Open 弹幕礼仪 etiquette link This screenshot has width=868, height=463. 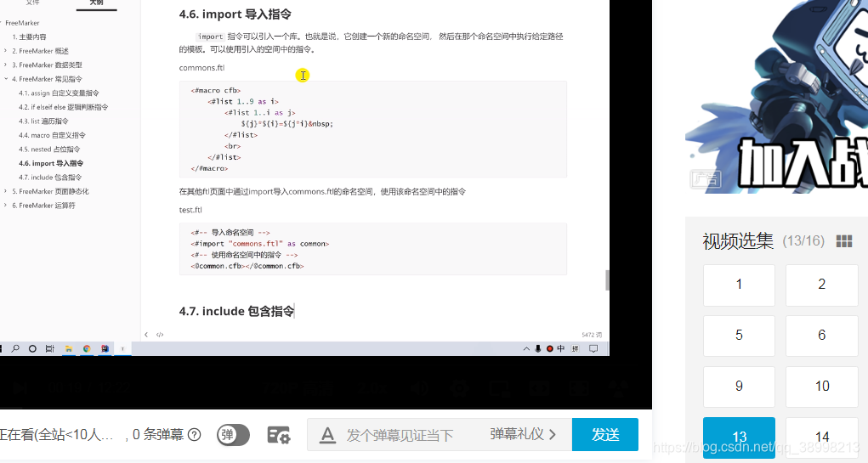(523, 434)
